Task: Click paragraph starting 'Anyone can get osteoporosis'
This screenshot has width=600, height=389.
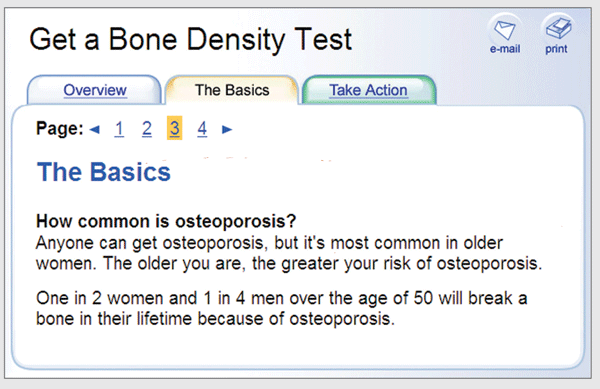Action: coord(289,253)
